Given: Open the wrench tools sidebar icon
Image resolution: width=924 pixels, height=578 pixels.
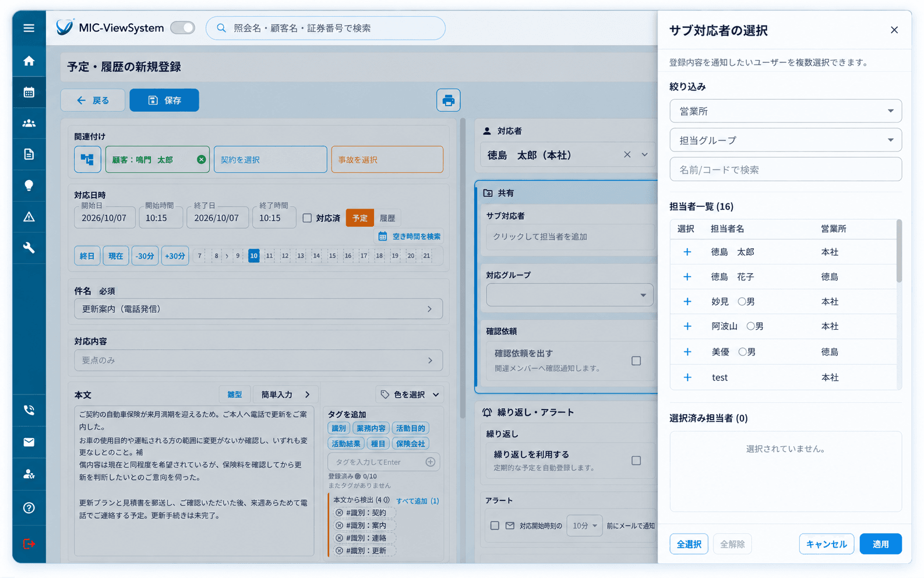Looking at the screenshot, I should (29, 248).
